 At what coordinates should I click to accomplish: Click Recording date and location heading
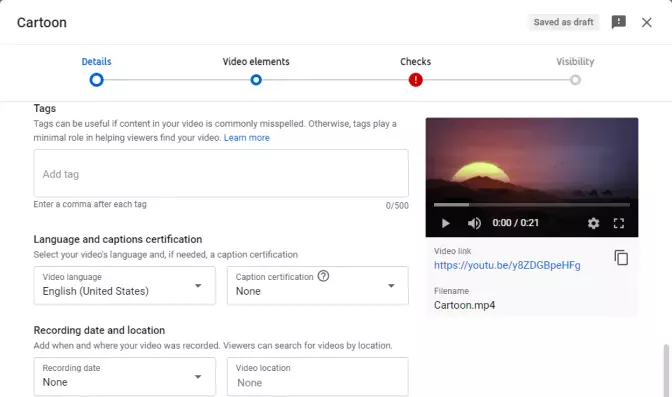pos(99,330)
